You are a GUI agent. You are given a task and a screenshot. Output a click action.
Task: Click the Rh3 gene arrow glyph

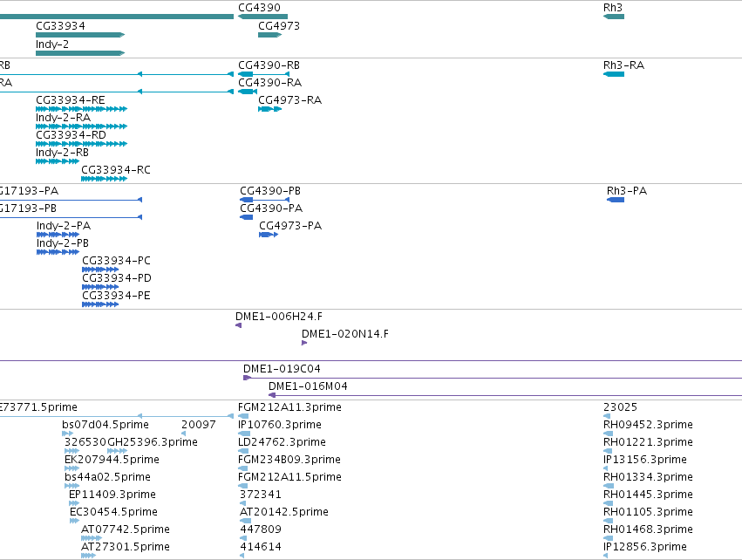click(614, 17)
